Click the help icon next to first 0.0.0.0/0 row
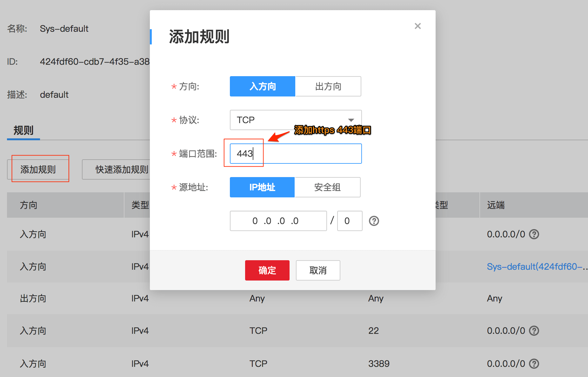The image size is (588, 377). 534,234
